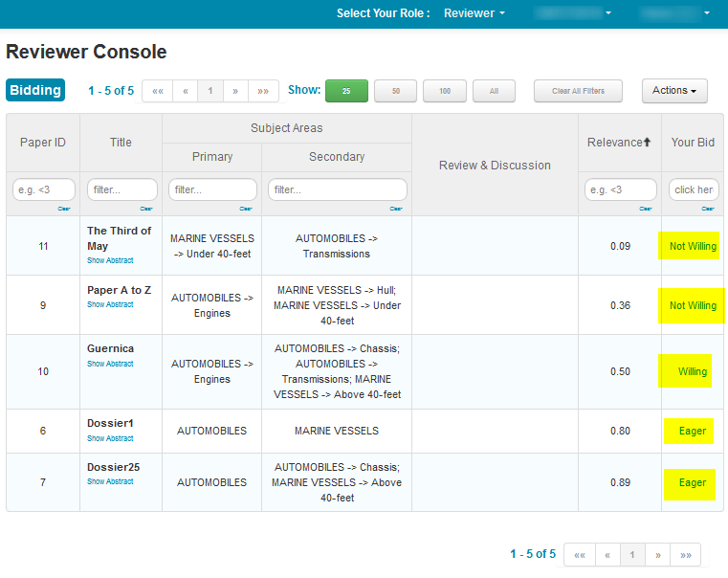Viewport: 728px width, 578px height.
Task: Click the Clear All Filters button
Action: click(578, 91)
